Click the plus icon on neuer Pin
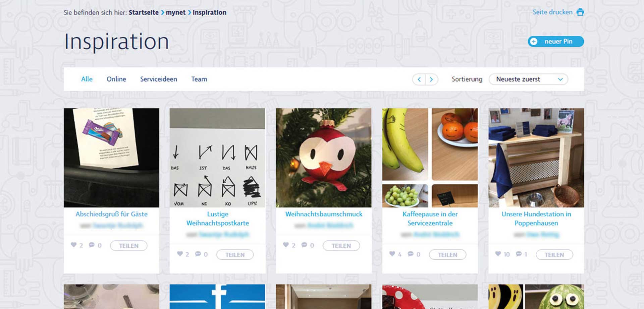 point(534,42)
